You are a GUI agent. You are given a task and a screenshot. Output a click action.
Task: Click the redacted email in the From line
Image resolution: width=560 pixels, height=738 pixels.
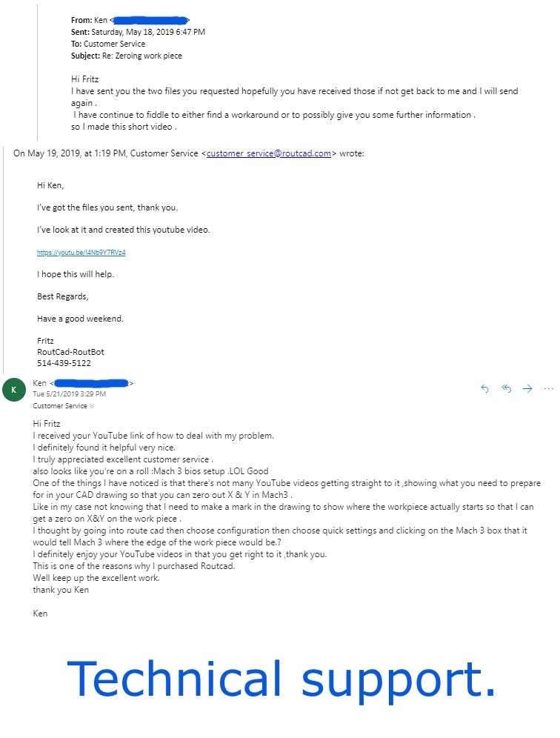pyautogui.click(x=150, y=20)
